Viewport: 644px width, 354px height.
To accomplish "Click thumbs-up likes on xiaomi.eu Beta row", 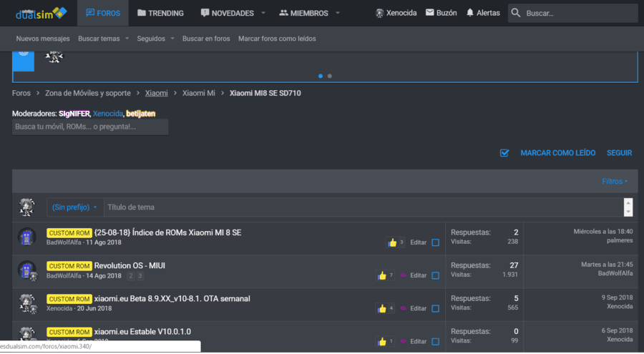I will (382, 308).
